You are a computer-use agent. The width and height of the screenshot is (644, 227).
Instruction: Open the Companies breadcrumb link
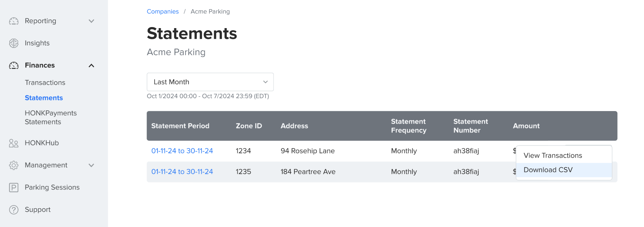pos(163,11)
